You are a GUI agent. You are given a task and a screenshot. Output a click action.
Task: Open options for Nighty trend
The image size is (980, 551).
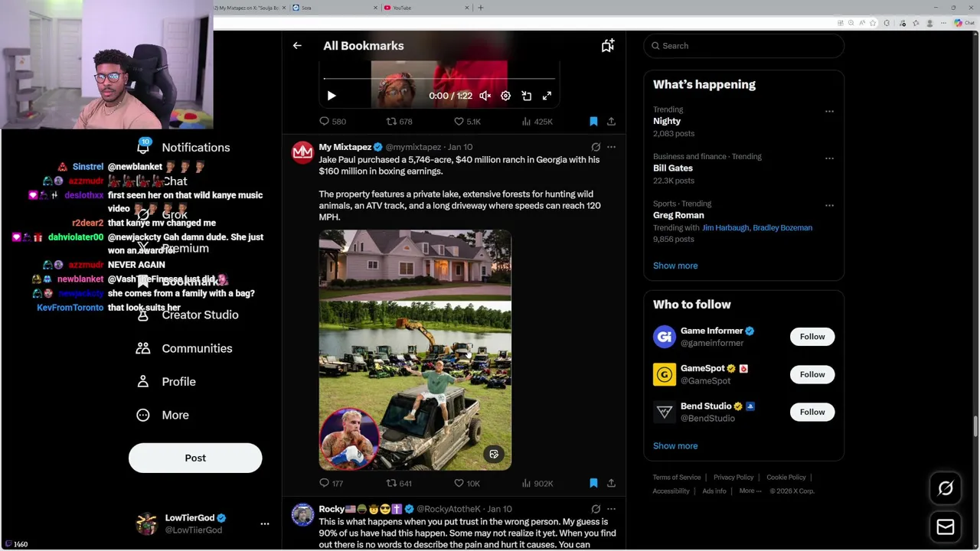click(x=829, y=112)
